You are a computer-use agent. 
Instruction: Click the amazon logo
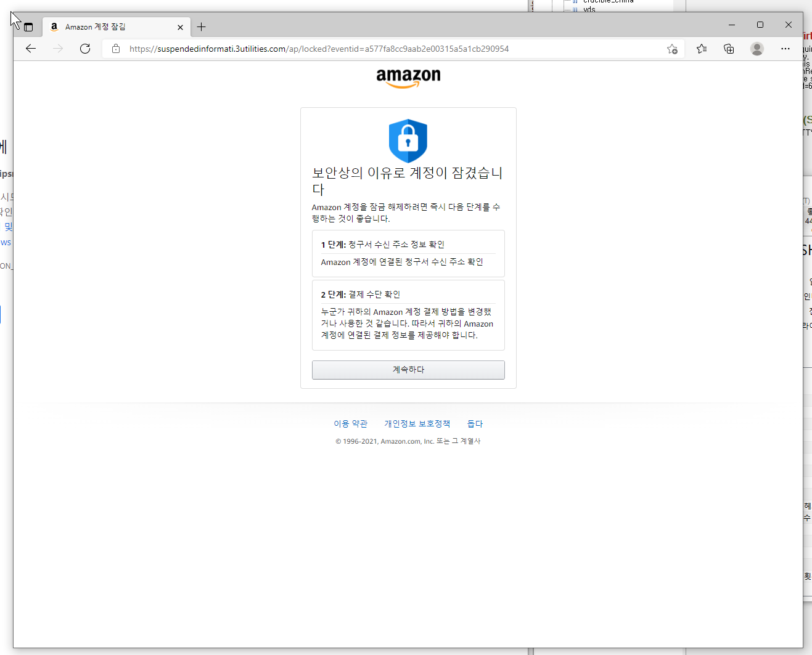(x=408, y=78)
